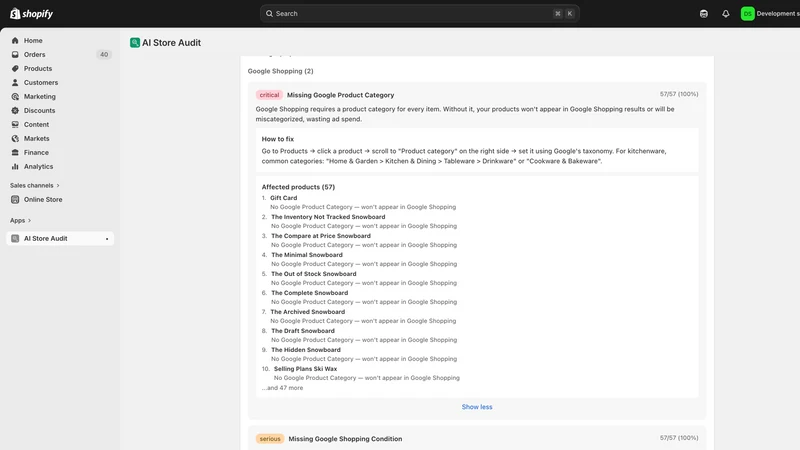
Task: Click The Minimal Snowboard row
Action: coord(307,255)
